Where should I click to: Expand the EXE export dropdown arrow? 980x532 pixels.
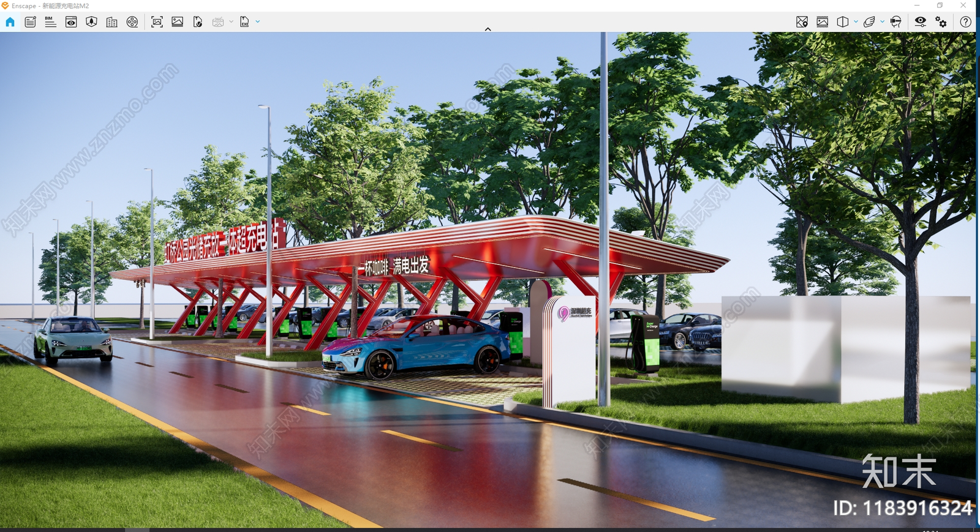tap(257, 21)
